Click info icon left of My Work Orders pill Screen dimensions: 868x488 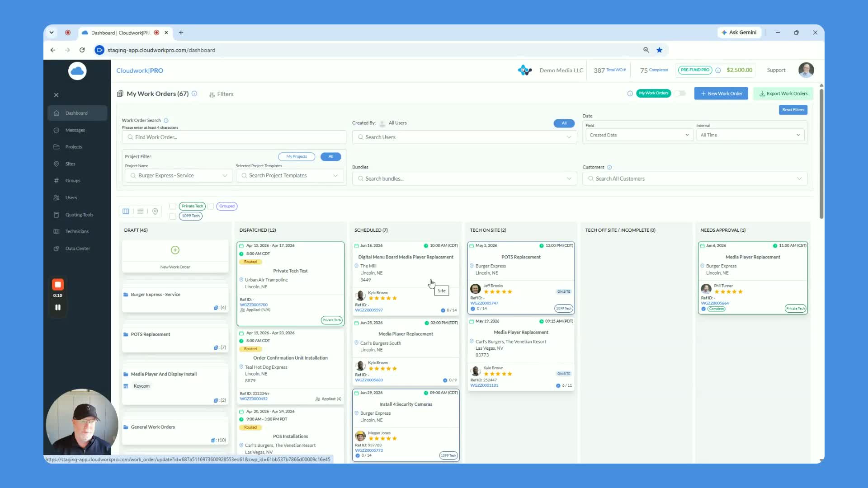tap(630, 94)
